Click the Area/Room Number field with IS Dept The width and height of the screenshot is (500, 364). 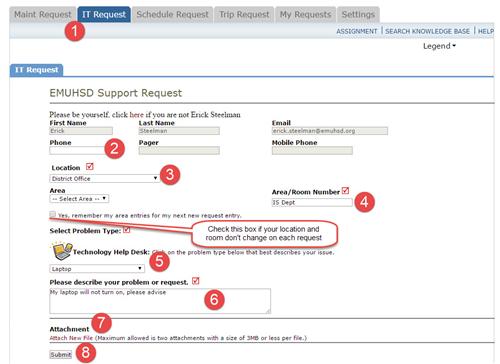(312, 202)
